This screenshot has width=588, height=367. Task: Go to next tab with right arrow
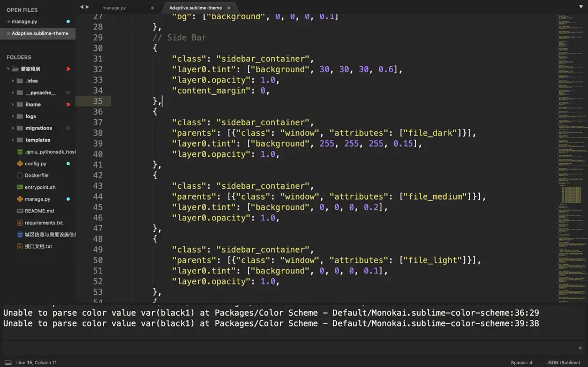tap(87, 7)
